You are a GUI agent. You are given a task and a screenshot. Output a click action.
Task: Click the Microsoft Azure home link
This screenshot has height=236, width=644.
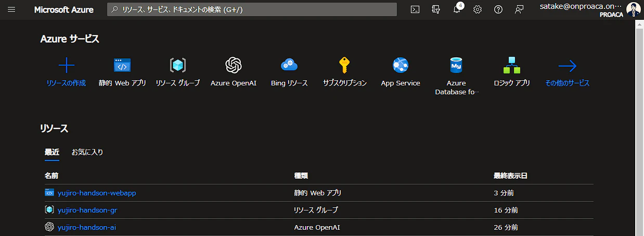coord(64,10)
